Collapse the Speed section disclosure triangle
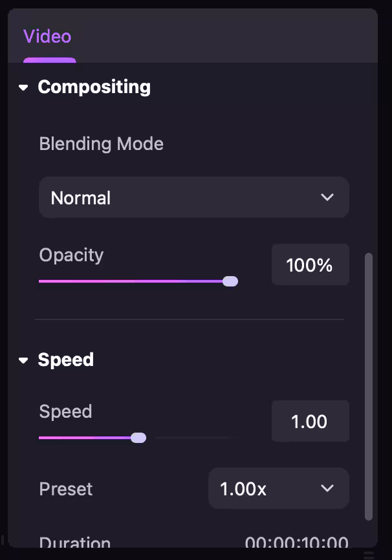 24,360
